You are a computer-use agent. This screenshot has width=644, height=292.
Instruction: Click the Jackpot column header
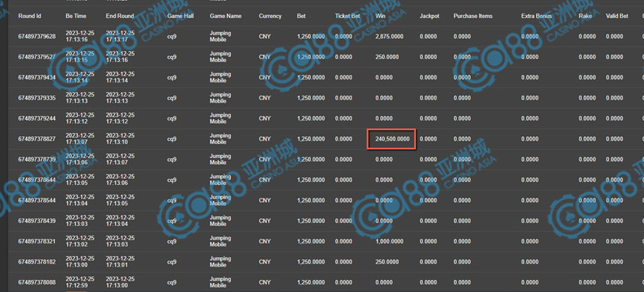429,16
